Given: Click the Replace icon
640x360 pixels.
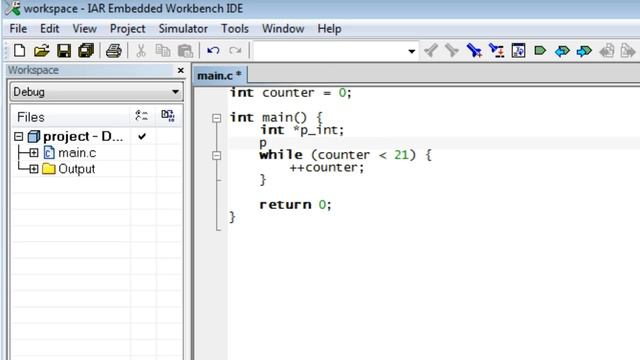Looking at the screenshot, I should (x=496, y=51).
